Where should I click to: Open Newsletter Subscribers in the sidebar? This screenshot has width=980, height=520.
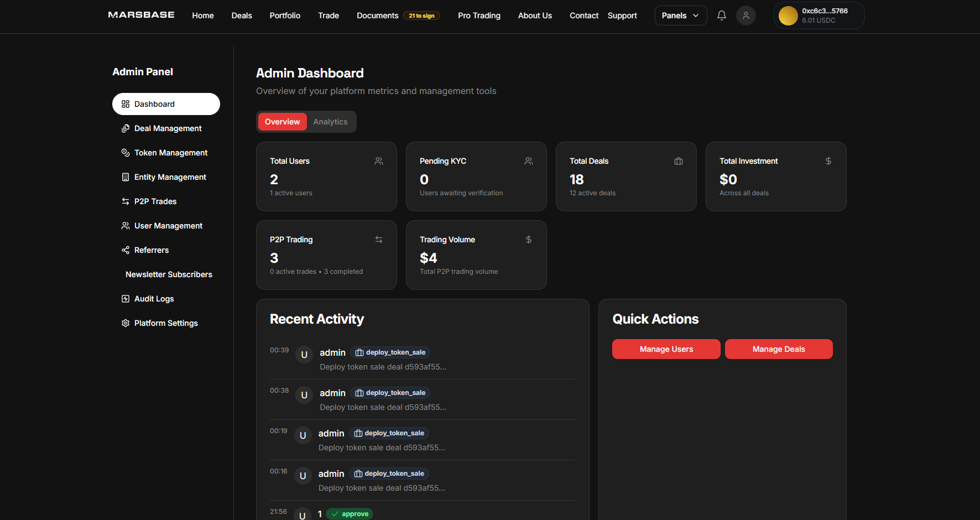pyautogui.click(x=169, y=274)
